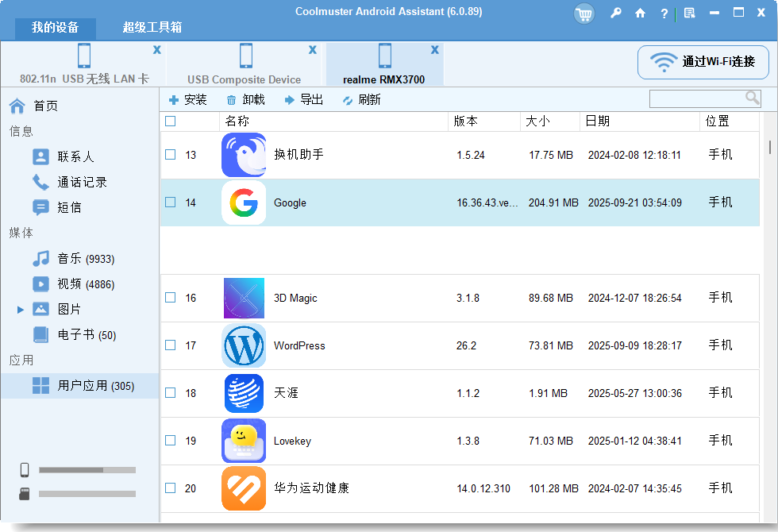
Task: Click the house icon in title bar
Action: [x=640, y=13]
